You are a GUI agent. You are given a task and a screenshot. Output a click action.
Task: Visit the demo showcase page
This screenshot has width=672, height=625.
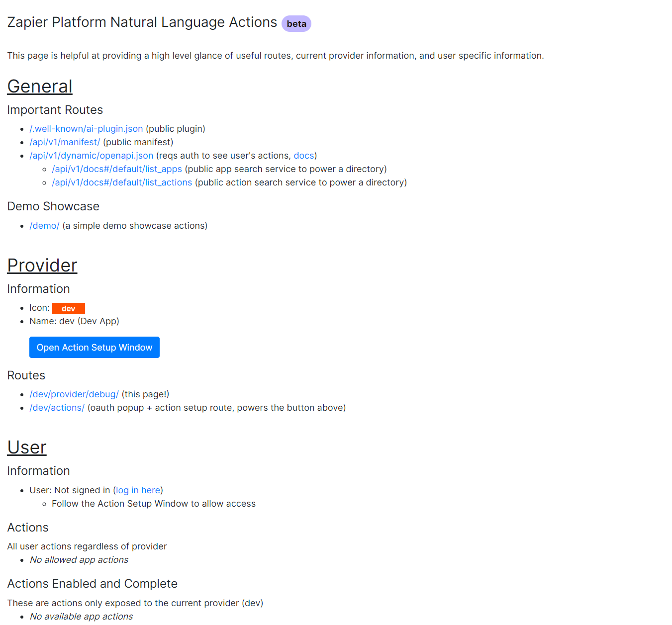[44, 225]
